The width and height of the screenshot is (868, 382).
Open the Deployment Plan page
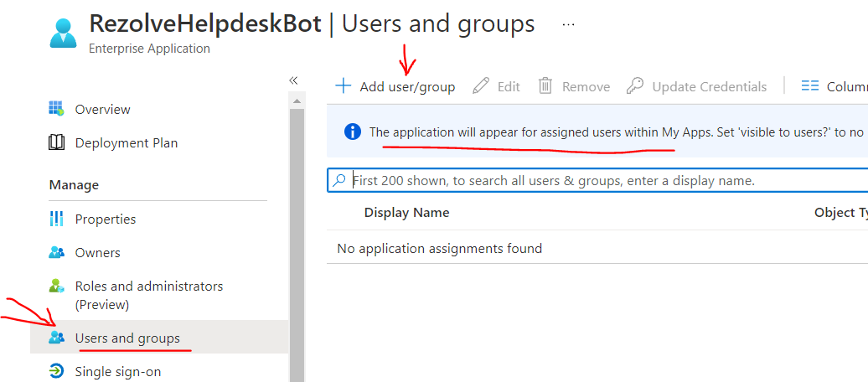(127, 143)
